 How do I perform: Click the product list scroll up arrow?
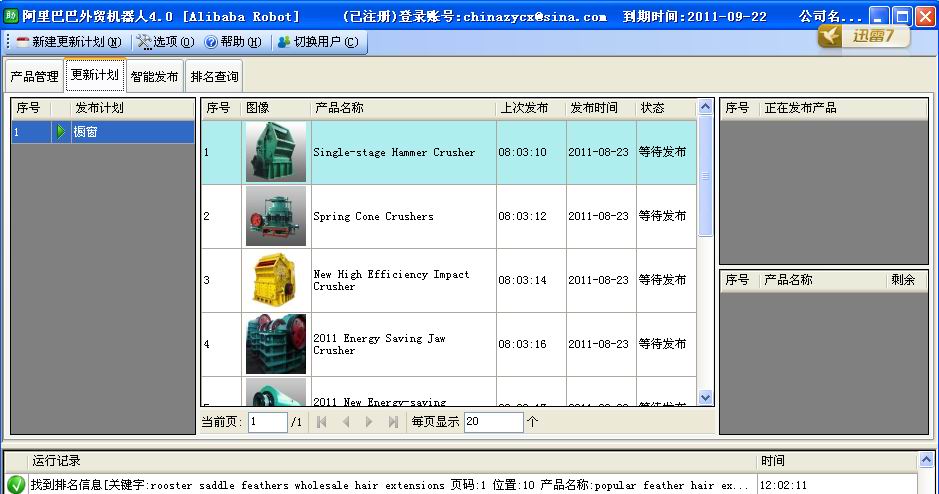click(x=705, y=107)
